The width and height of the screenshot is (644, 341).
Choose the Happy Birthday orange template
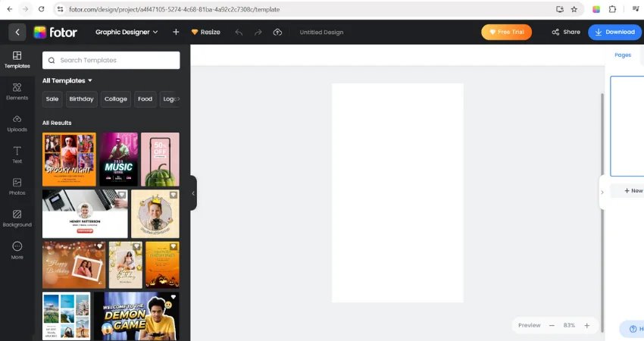tap(74, 265)
